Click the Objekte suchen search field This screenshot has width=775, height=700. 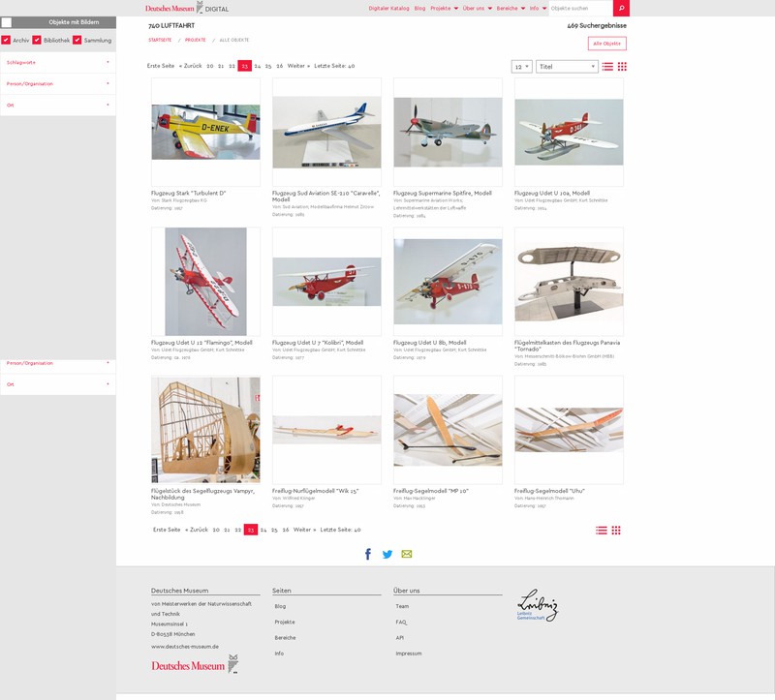point(581,8)
